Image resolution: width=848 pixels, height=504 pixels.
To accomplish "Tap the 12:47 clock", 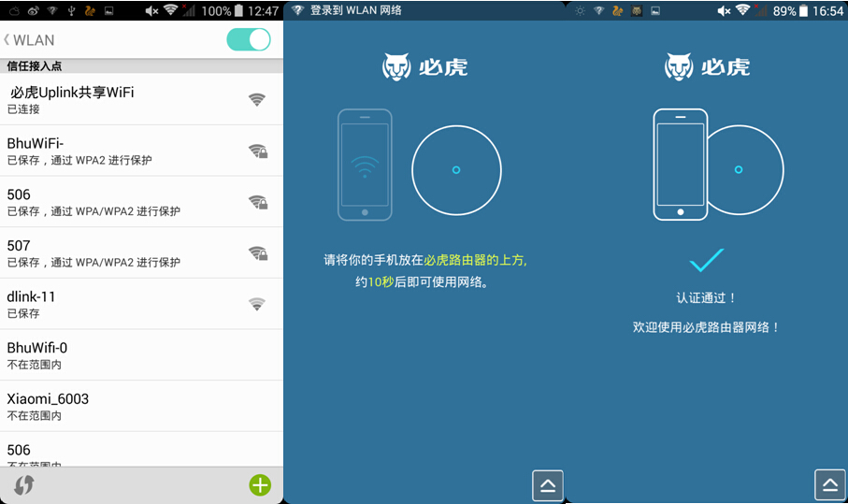I will (x=263, y=11).
